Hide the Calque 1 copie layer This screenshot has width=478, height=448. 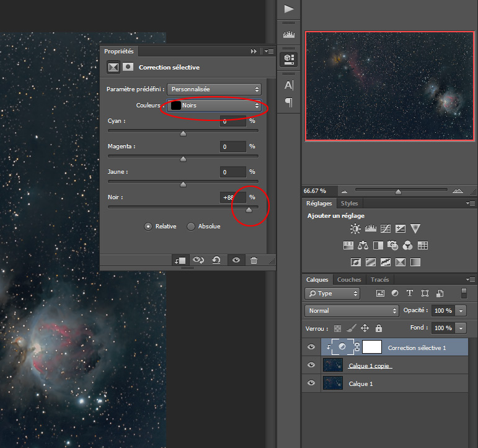pos(311,365)
